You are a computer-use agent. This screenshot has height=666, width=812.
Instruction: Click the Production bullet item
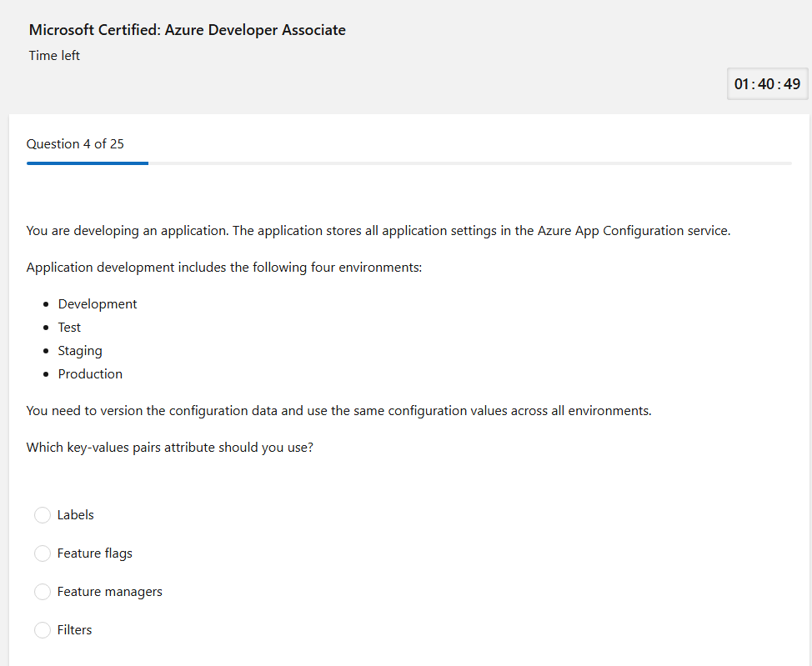[x=90, y=374]
